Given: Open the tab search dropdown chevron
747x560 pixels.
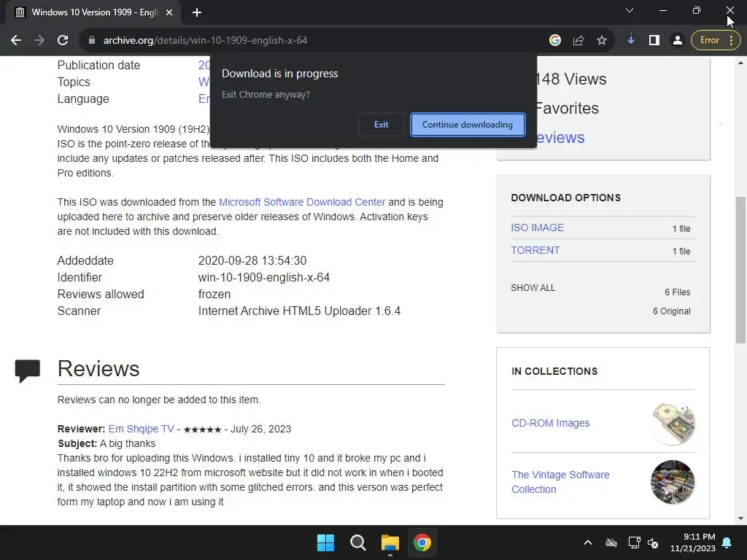Looking at the screenshot, I should (x=630, y=10).
